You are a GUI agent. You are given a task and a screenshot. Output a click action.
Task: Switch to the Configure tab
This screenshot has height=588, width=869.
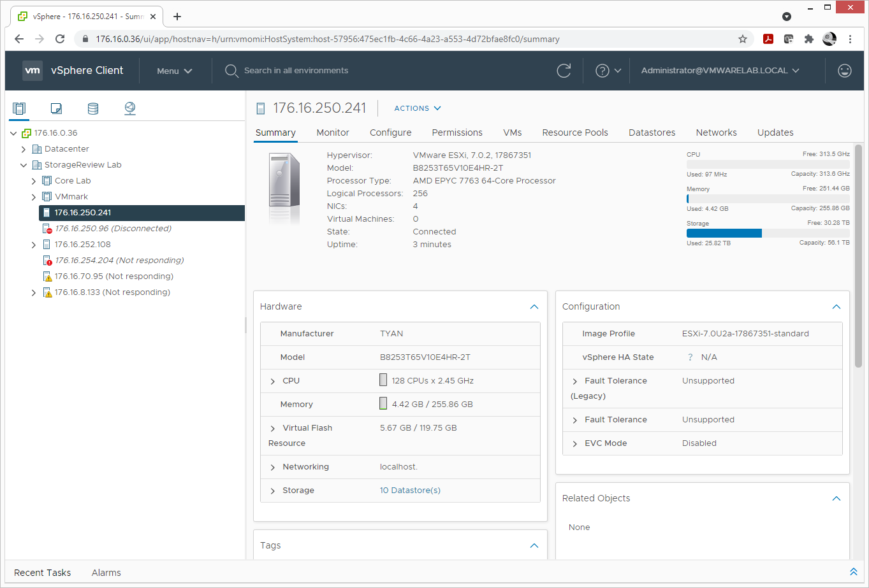coord(391,133)
